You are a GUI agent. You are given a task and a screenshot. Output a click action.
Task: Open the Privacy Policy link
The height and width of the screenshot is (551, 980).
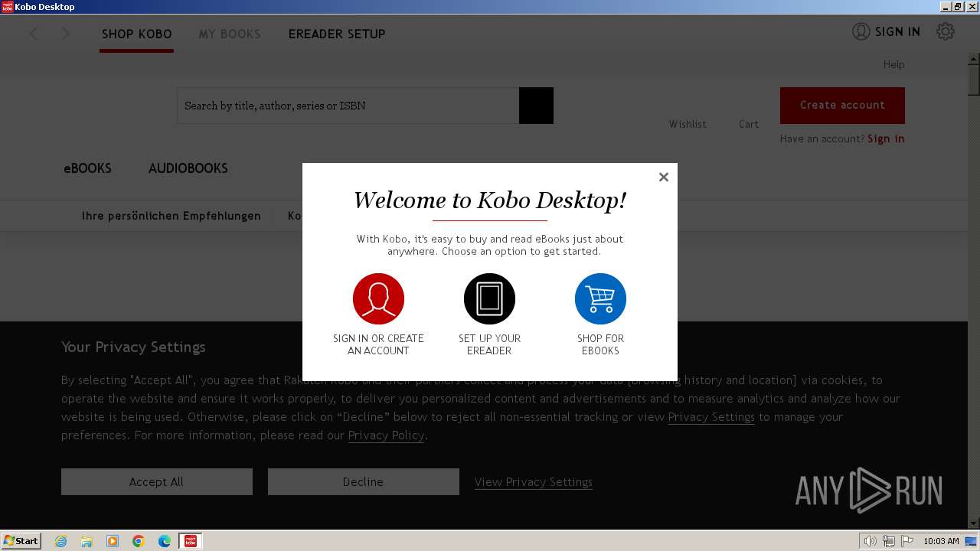click(x=386, y=435)
